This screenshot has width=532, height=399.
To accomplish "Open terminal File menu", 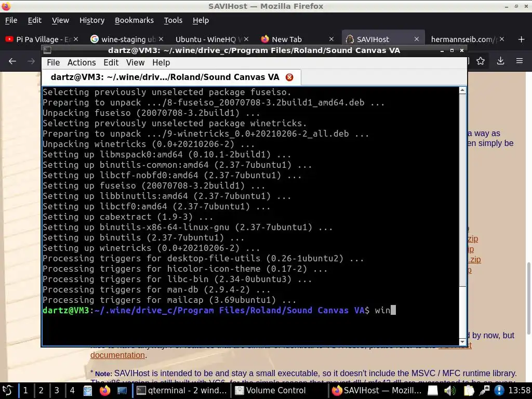I will coord(54,63).
